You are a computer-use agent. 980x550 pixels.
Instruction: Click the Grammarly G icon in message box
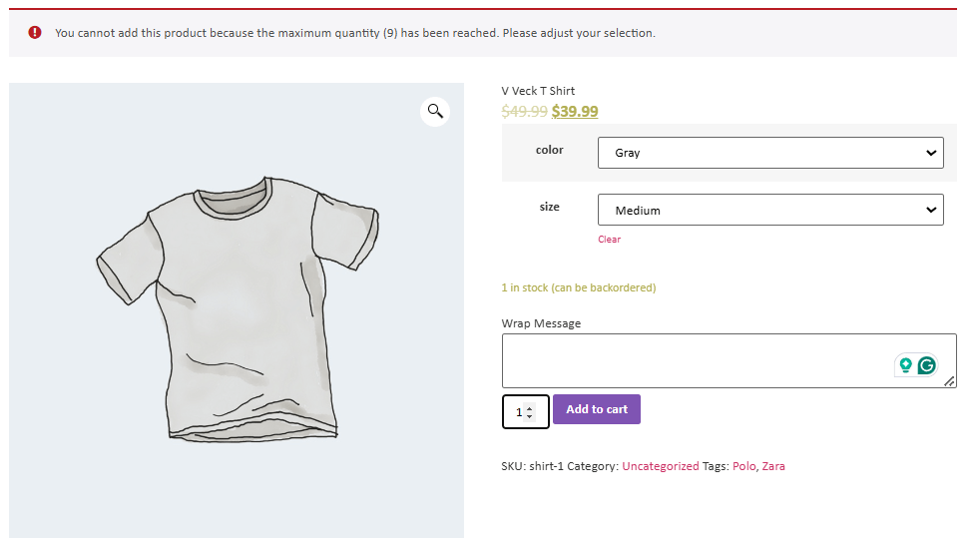coord(927,365)
